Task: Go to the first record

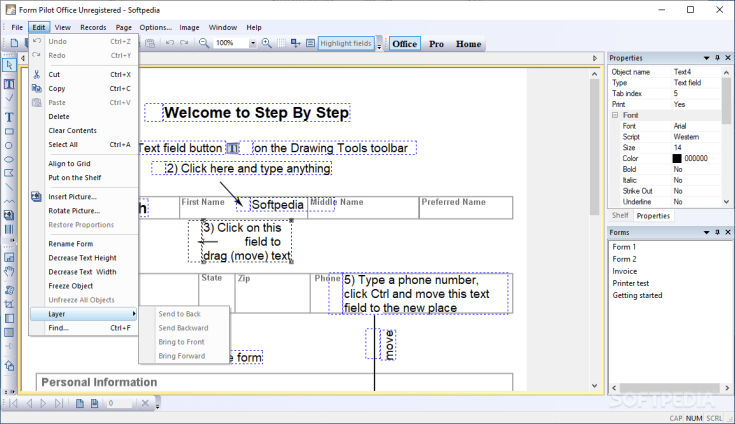Action: [14, 403]
